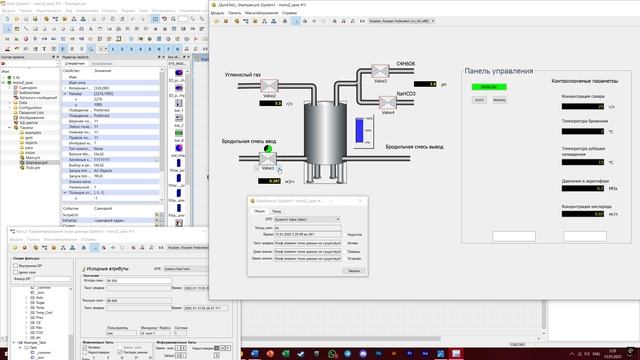Click the highlighted icon in PARA module toolbar
Viewport: 640px width, 360px height.
94,247
